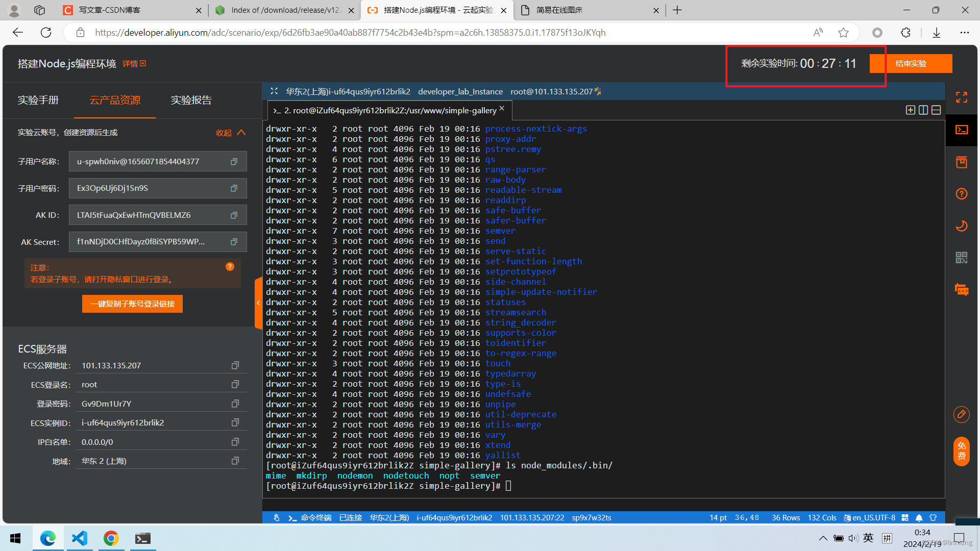Split terminal vertically with the columns icon

click(x=923, y=110)
